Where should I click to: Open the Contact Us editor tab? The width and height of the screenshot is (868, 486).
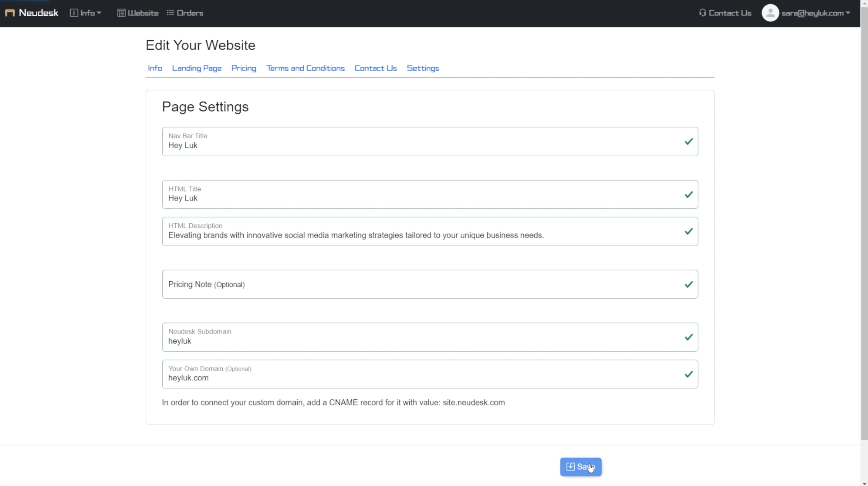[376, 68]
